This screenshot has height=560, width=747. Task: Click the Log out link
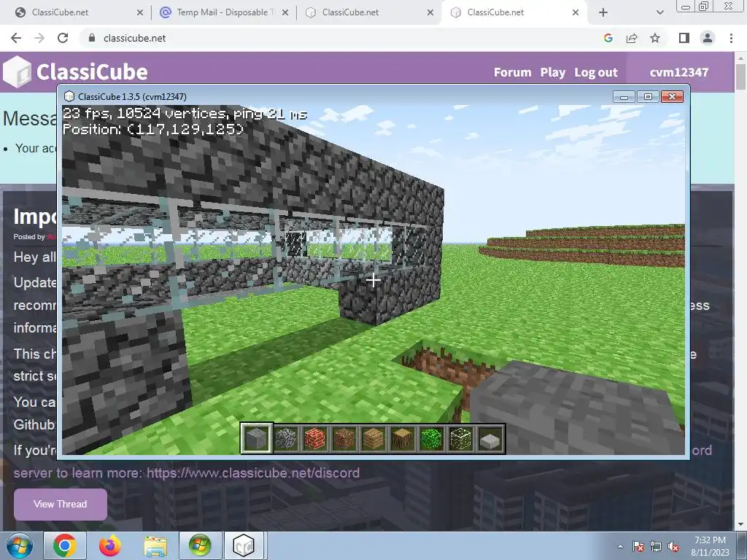click(x=596, y=72)
